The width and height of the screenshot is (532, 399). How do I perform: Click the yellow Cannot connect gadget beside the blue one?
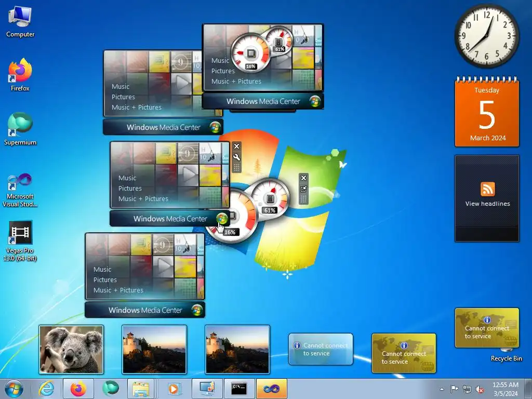click(404, 353)
